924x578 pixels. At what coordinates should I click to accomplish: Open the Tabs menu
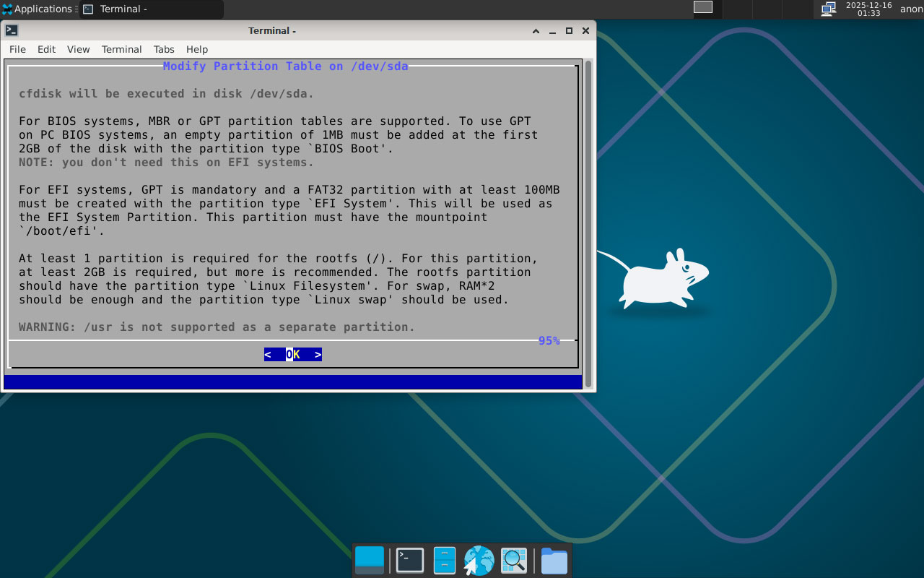(x=164, y=49)
